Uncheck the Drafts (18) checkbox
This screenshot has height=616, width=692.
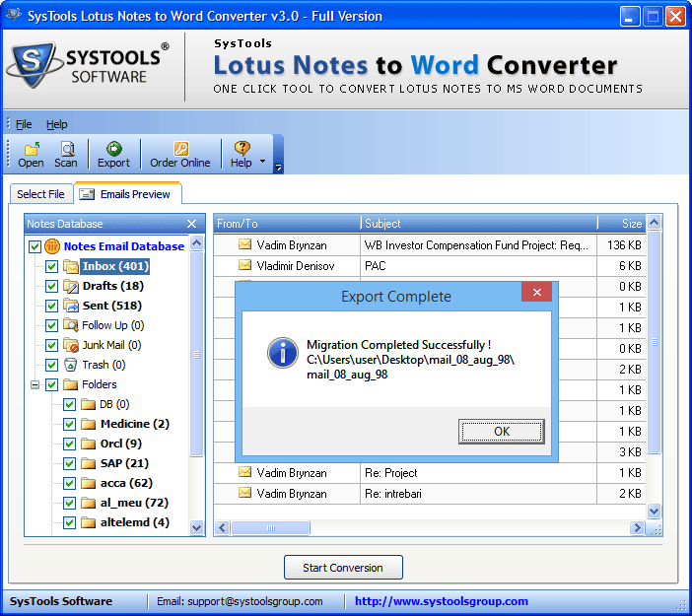click(x=51, y=286)
